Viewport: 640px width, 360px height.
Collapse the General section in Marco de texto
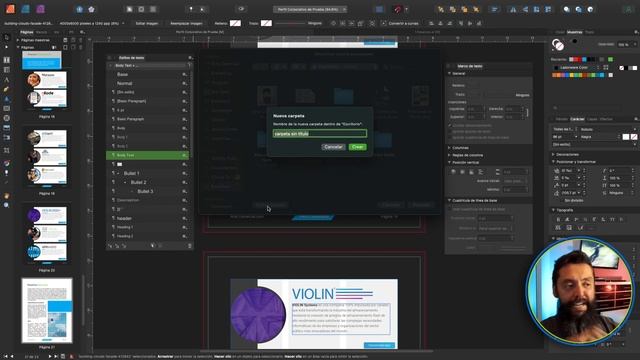click(x=449, y=73)
